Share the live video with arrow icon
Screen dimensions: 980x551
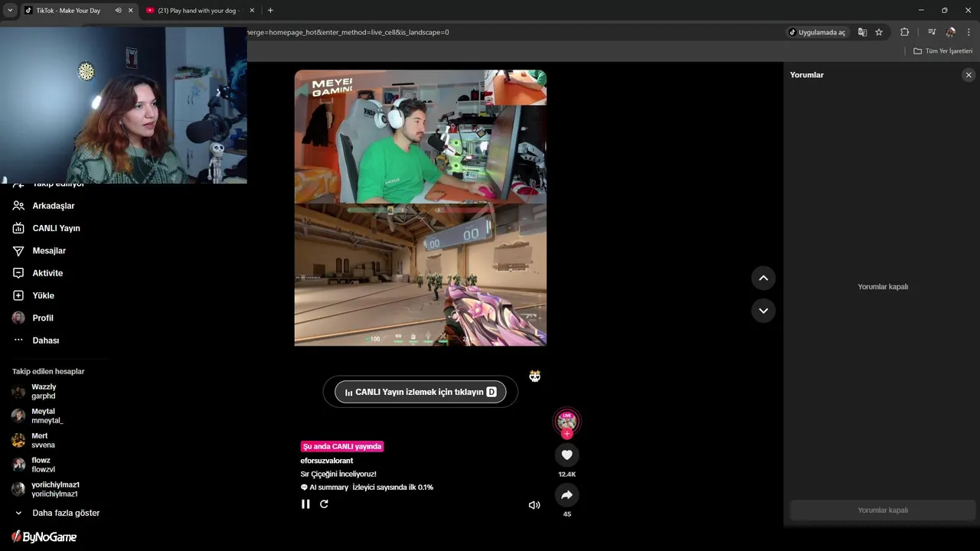[567, 495]
